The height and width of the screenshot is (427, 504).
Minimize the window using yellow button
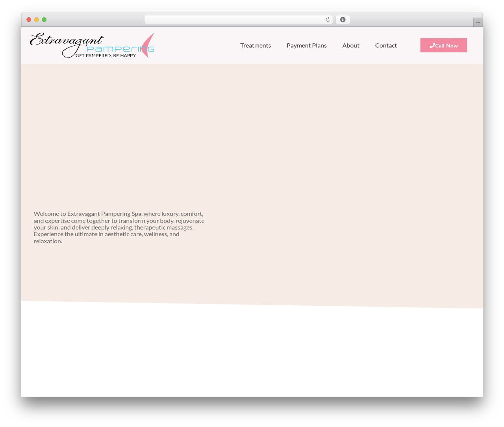click(37, 20)
